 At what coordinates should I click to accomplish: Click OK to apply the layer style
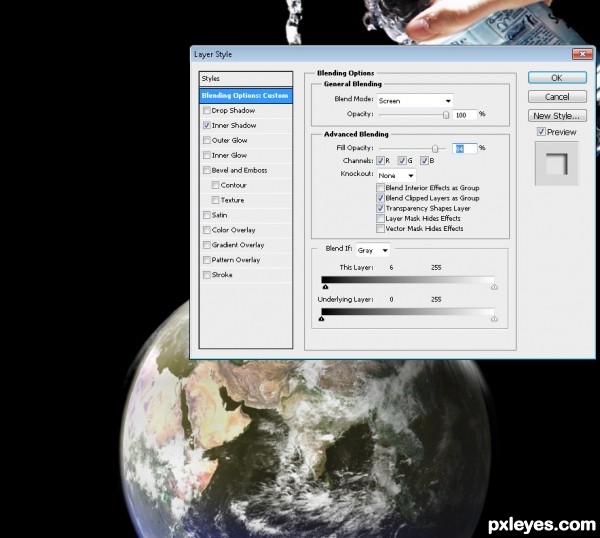pos(557,78)
